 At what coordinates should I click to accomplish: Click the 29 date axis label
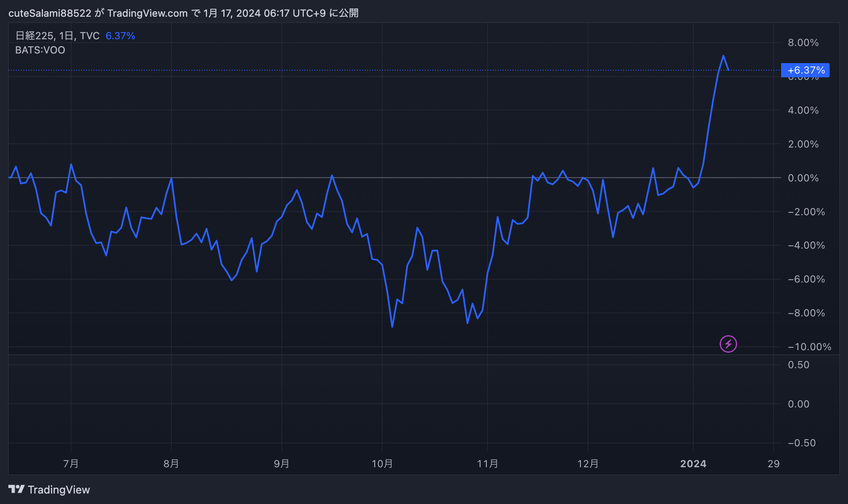774,463
